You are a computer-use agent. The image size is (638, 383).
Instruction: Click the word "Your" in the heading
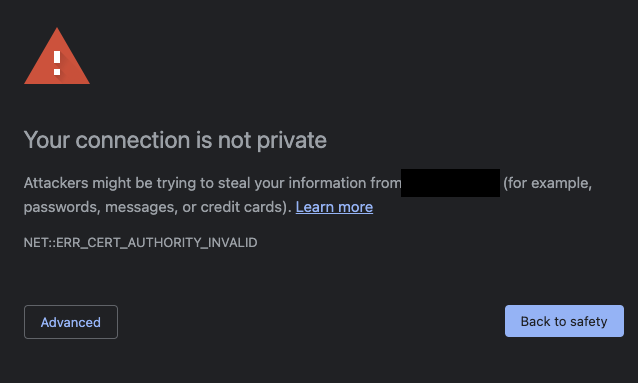tap(47, 140)
